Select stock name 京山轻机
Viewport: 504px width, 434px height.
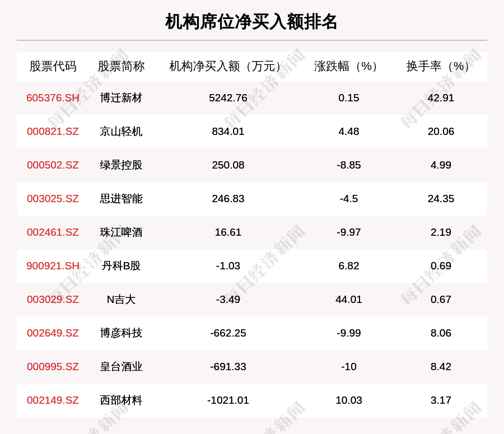[121, 132]
